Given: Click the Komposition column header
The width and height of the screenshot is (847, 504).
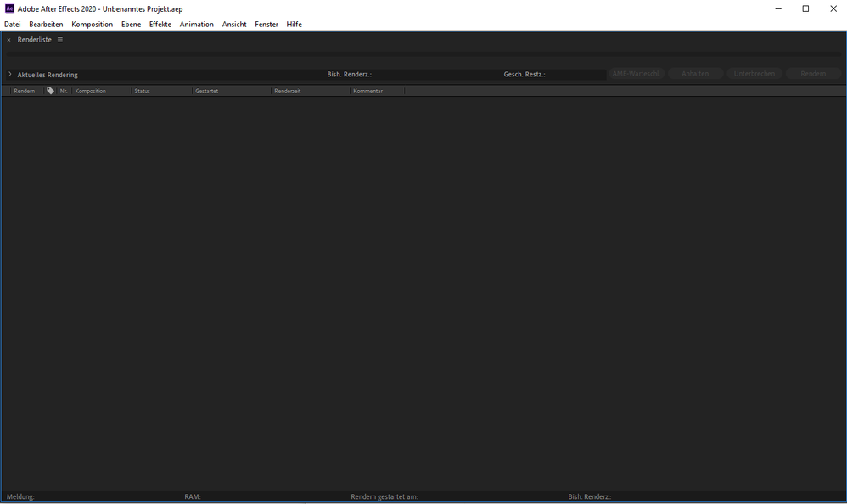Looking at the screenshot, I should (x=90, y=91).
